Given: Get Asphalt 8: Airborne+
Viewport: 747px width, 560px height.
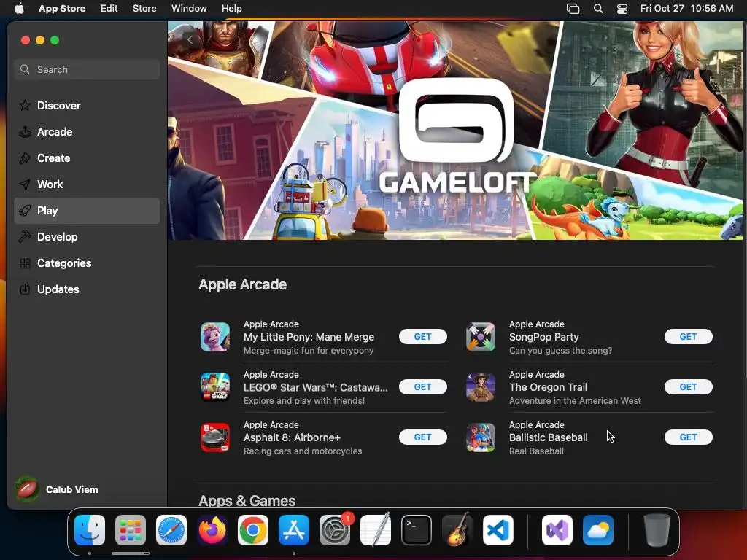Looking at the screenshot, I should [x=422, y=437].
